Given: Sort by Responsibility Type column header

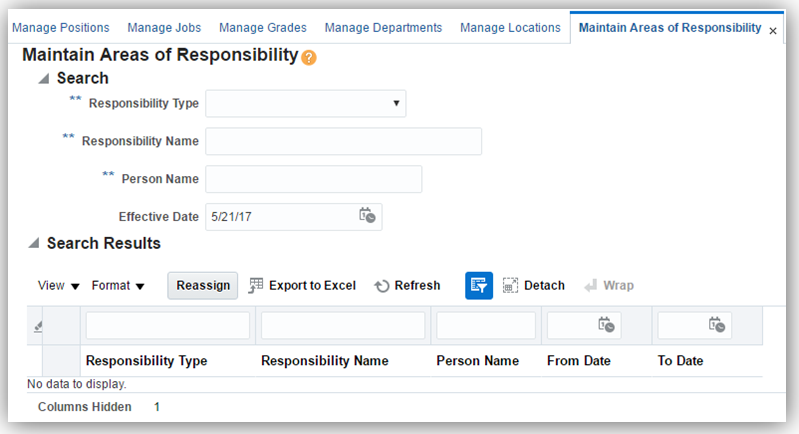Looking at the screenshot, I should (x=147, y=361).
